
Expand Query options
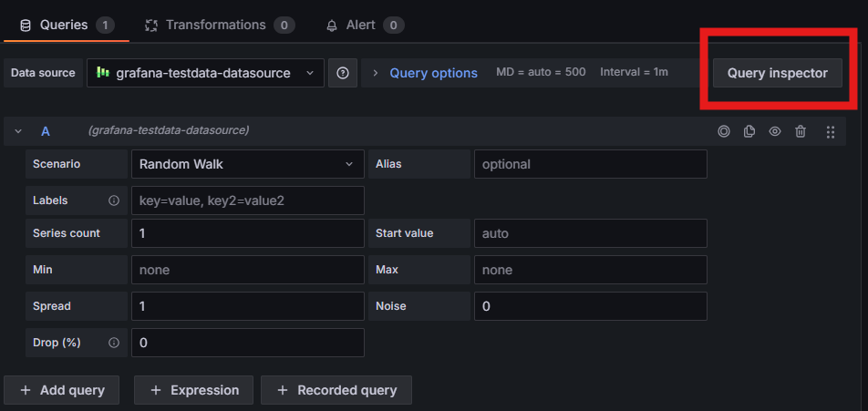(433, 73)
